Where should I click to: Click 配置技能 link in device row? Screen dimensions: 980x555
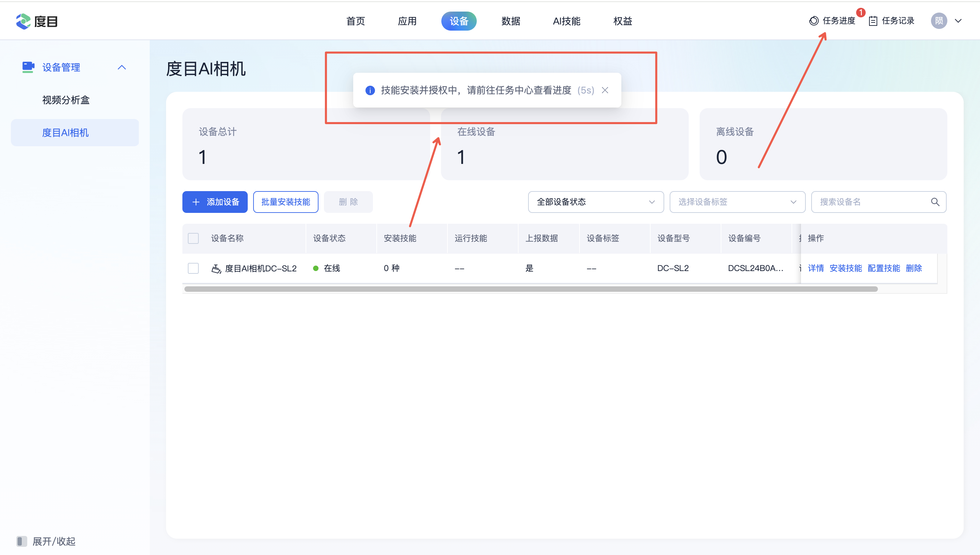pos(883,268)
